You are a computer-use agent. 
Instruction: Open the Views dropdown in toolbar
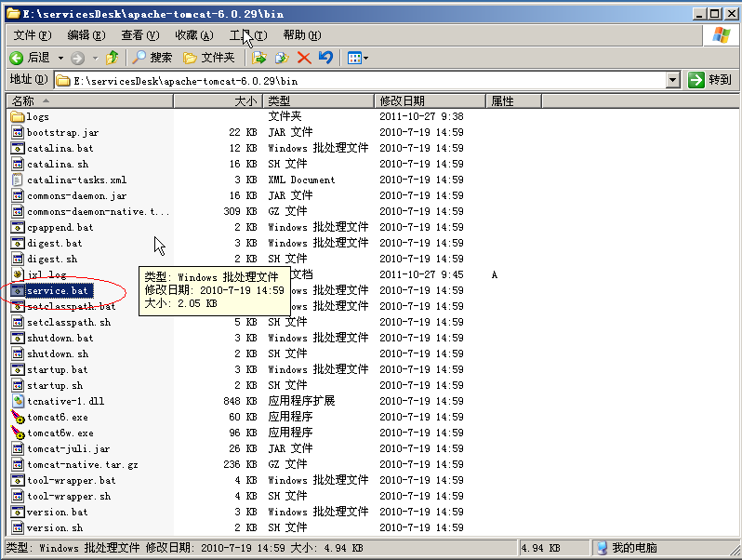coord(358,58)
